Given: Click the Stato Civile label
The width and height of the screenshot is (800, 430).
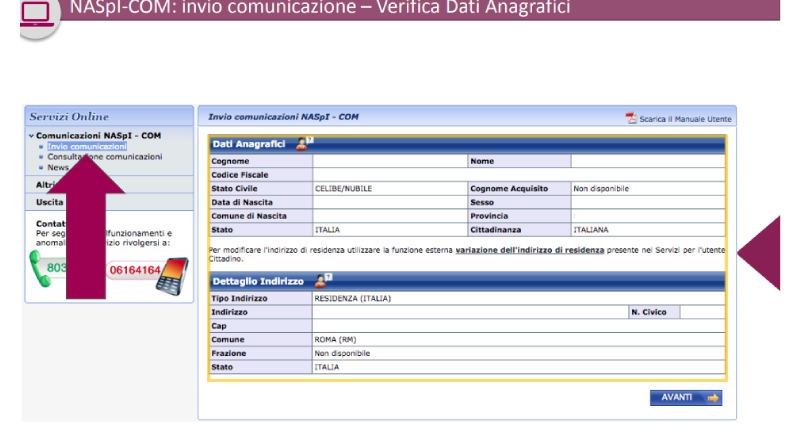Looking at the screenshot, I should click(235, 189).
